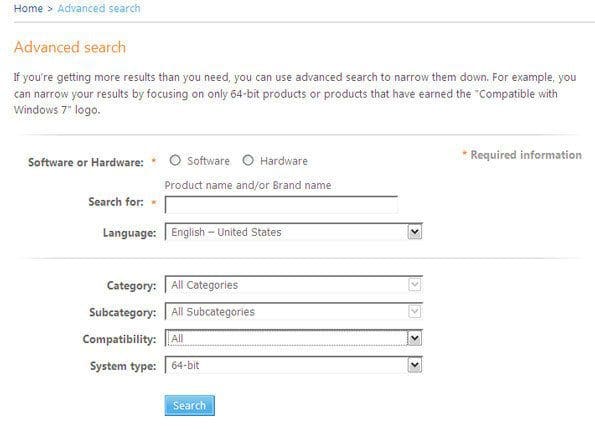Focus the Search for text field
This screenshot has width=595, height=429.
coord(281,205)
